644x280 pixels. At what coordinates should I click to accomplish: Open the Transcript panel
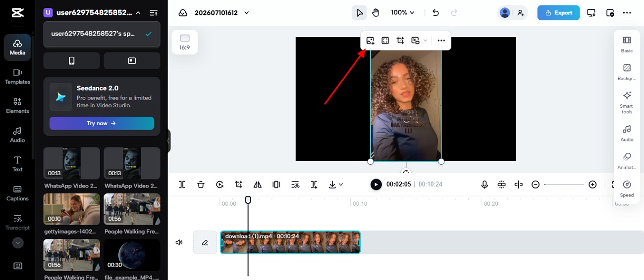[x=17, y=222]
